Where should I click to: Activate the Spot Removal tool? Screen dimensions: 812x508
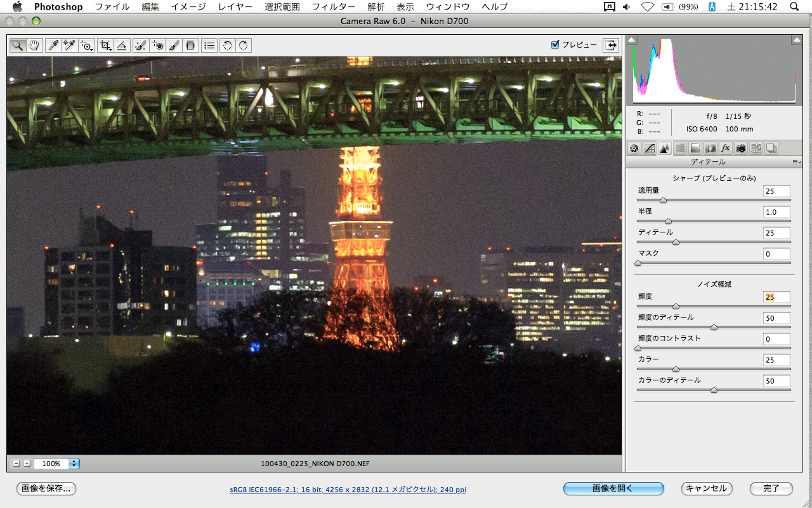[x=141, y=45]
